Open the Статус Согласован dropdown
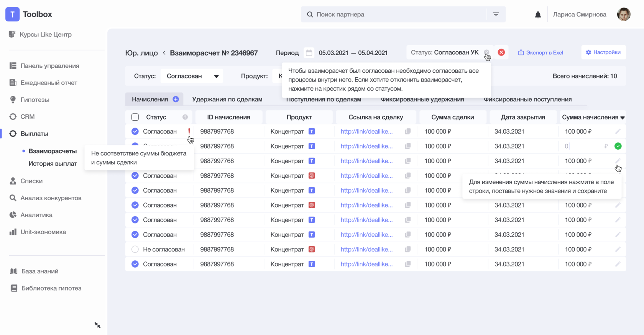The height and width of the screenshot is (335, 644). 192,76
